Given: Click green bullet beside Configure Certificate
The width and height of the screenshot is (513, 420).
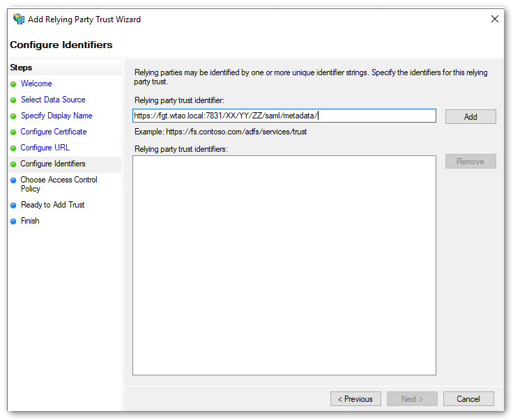Looking at the screenshot, I should coord(13,132).
